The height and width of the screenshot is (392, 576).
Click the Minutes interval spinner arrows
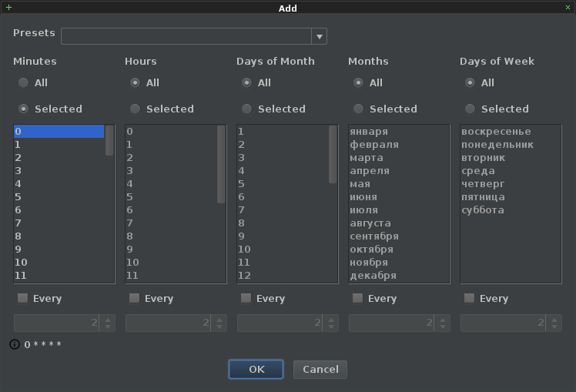[x=108, y=323]
